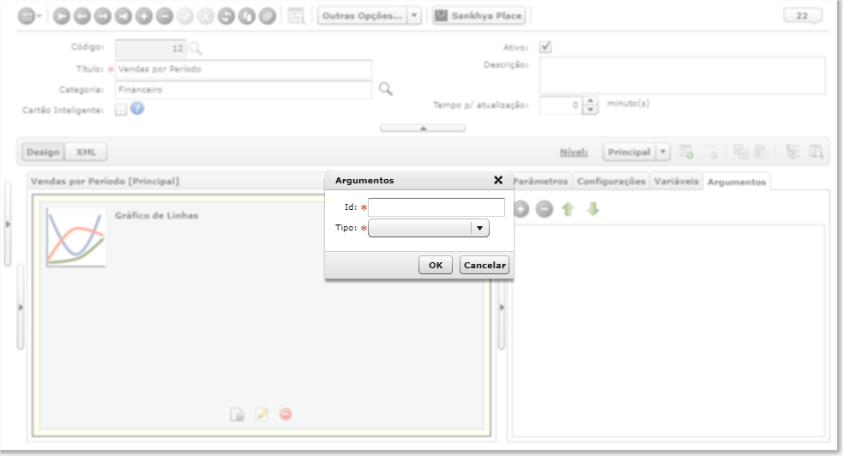The width and height of the screenshot is (843, 456).
Task: Expand the lower left side panel arrow
Action: point(20,307)
